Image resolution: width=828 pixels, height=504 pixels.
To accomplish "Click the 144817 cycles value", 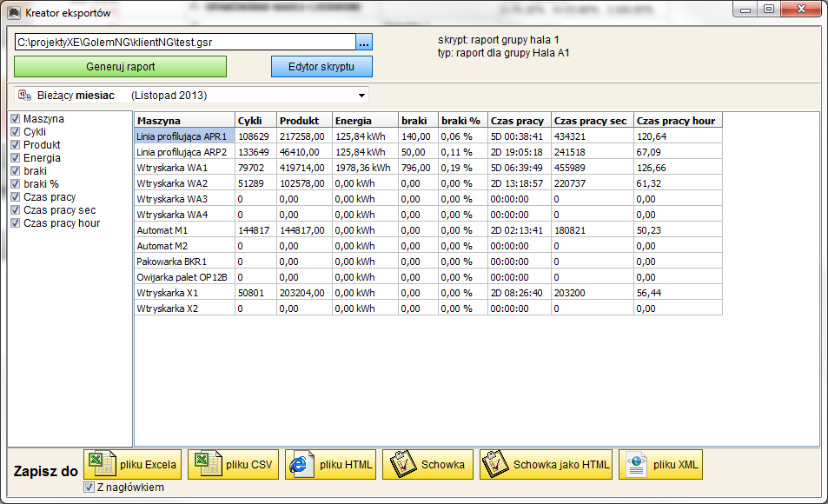I will [255, 230].
